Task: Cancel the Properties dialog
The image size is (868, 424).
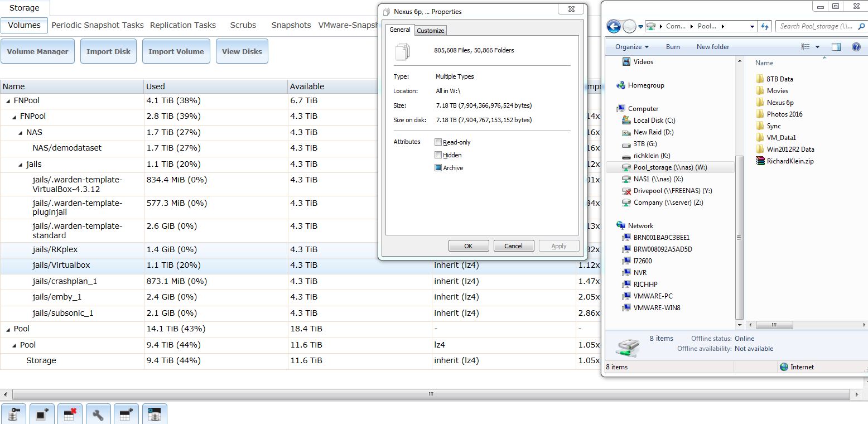Action: tap(514, 246)
